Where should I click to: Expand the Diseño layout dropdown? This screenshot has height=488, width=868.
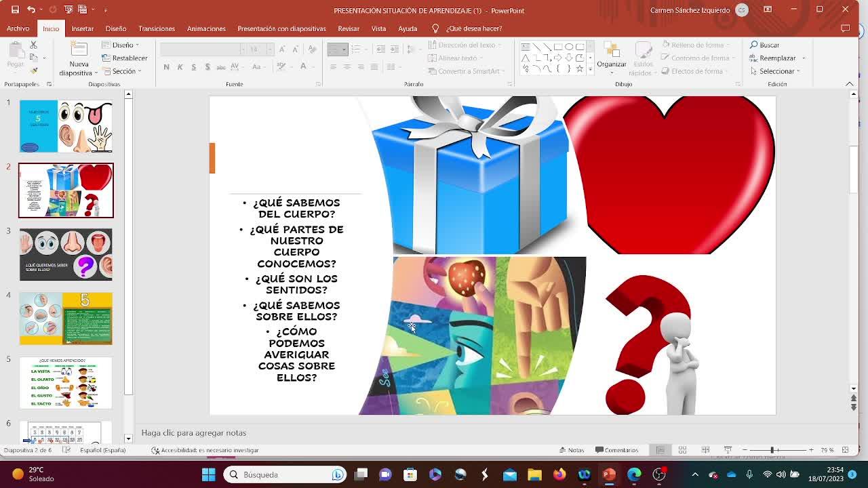coord(123,45)
